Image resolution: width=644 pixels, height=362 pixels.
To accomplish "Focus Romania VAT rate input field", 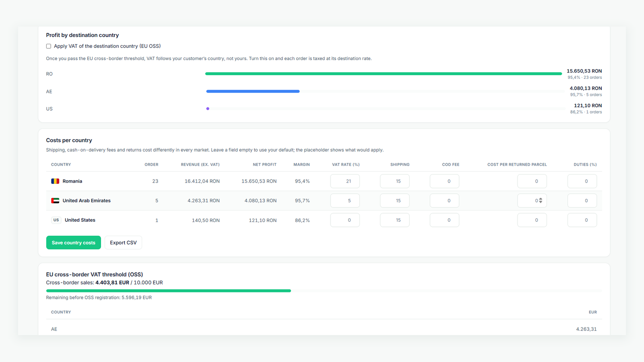I will click(345, 181).
